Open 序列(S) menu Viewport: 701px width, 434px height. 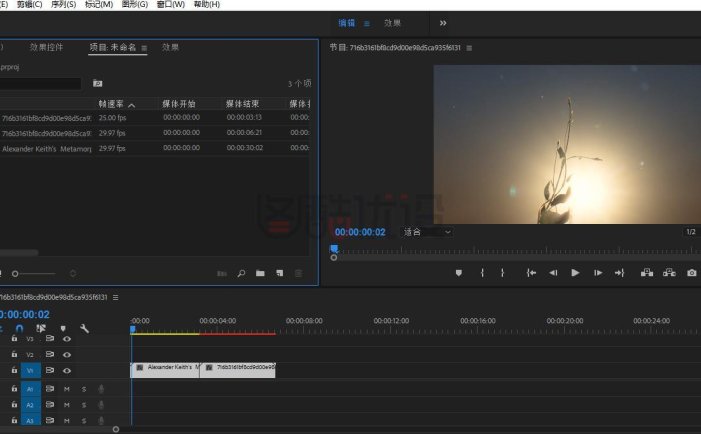pyautogui.click(x=63, y=4)
